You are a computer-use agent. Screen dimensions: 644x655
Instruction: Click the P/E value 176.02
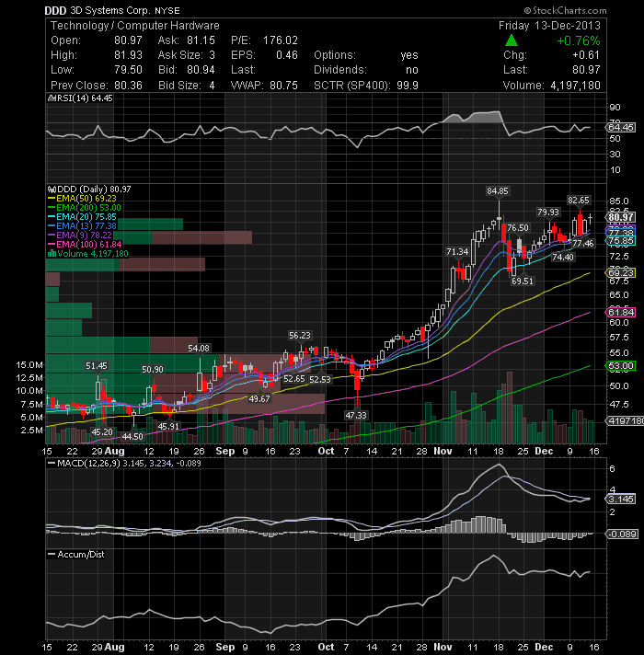[281, 40]
